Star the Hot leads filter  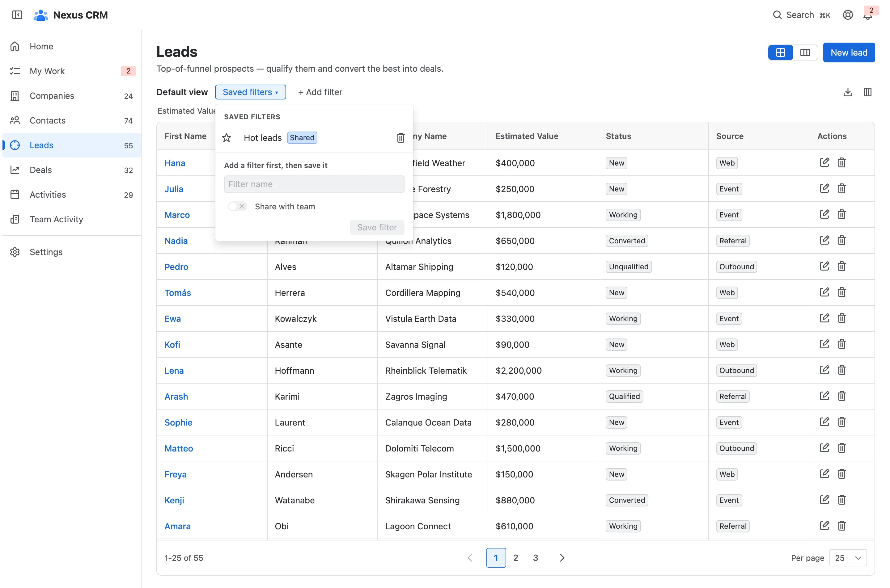(x=227, y=138)
